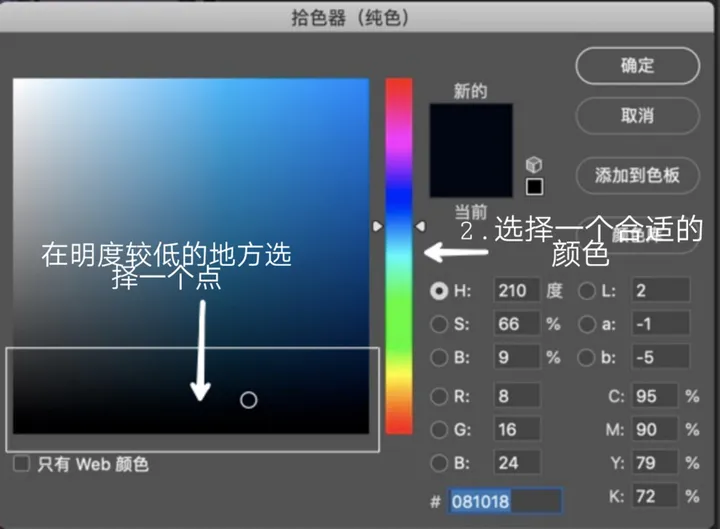Image resolution: width=720 pixels, height=529 pixels.
Task: Click the 取消 (Cancel) button
Action: 637,116
